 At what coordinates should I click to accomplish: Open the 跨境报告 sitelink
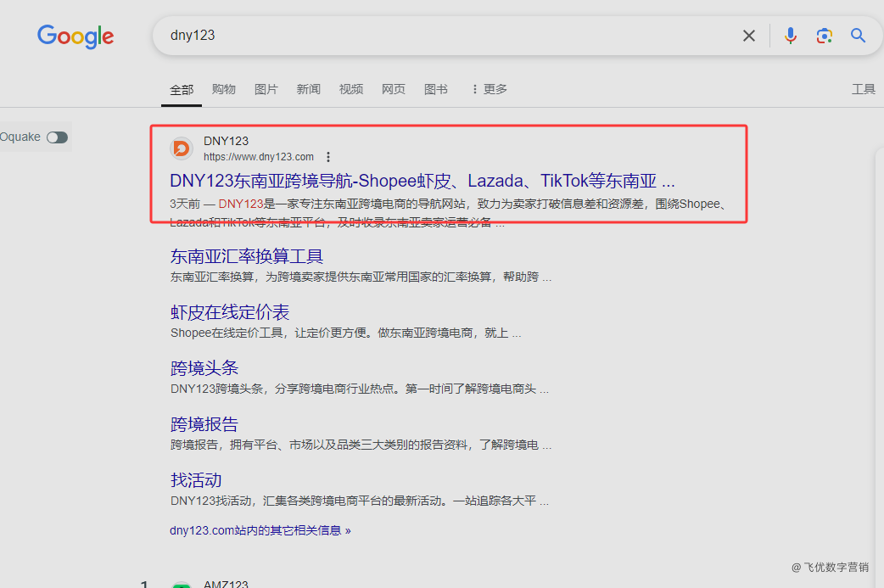[204, 424]
